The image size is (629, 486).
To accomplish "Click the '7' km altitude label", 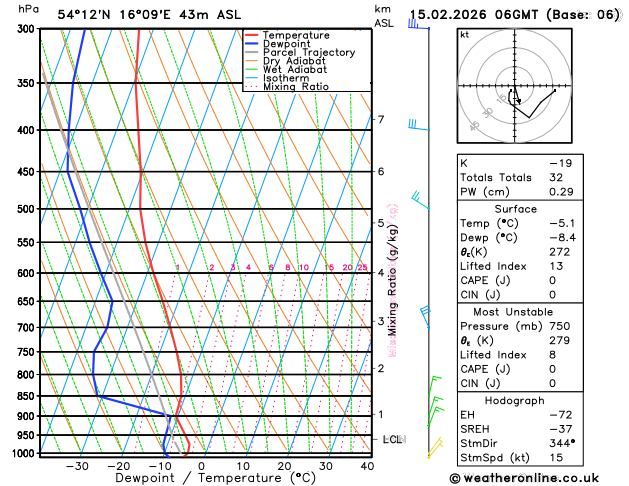I will 381,119.
